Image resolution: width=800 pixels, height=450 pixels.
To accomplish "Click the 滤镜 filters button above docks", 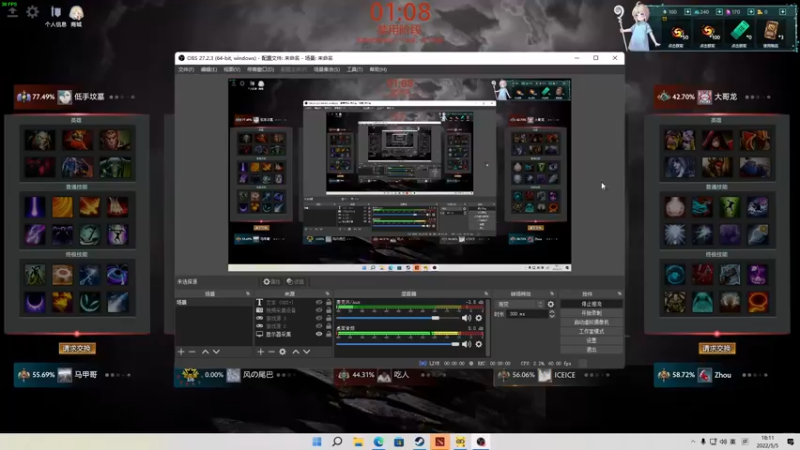I will pos(295,282).
